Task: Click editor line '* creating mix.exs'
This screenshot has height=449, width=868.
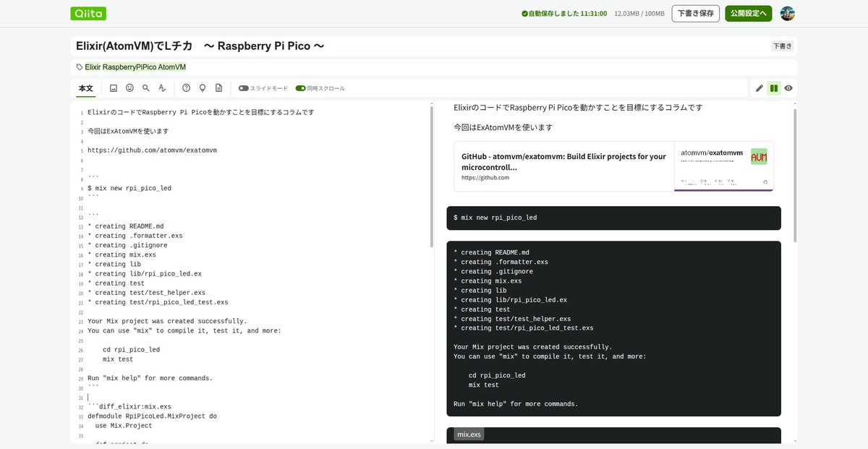Action: [122, 255]
